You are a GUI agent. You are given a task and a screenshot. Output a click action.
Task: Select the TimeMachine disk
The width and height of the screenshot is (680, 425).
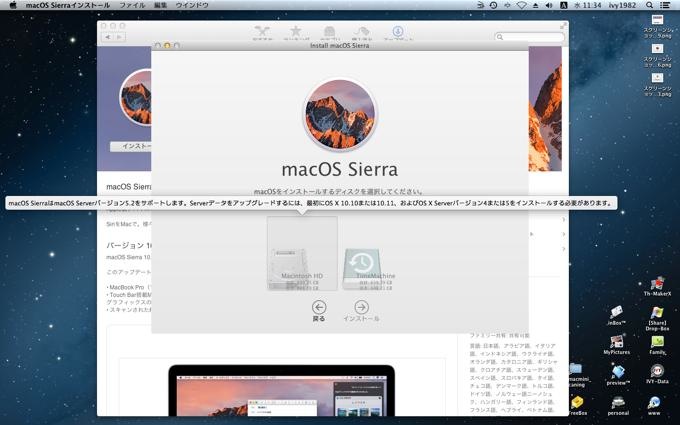[369, 265]
